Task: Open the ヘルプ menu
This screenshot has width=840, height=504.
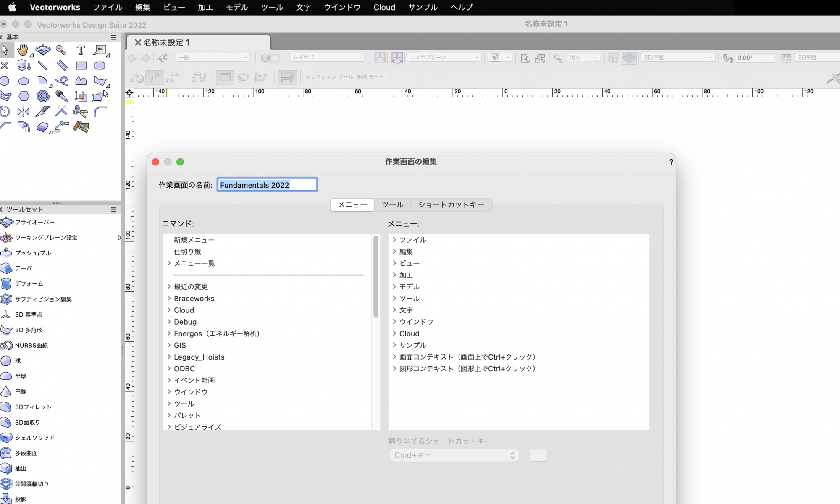Action: (x=462, y=7)
